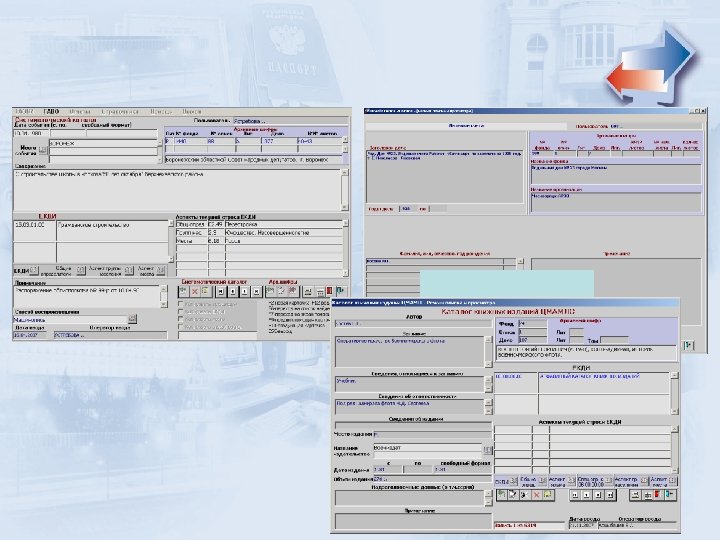The width and height of the screenshot is (720, 540).
Task: Click the exit door icon in the именной каталог back window
Action: (x=689, y=345)
